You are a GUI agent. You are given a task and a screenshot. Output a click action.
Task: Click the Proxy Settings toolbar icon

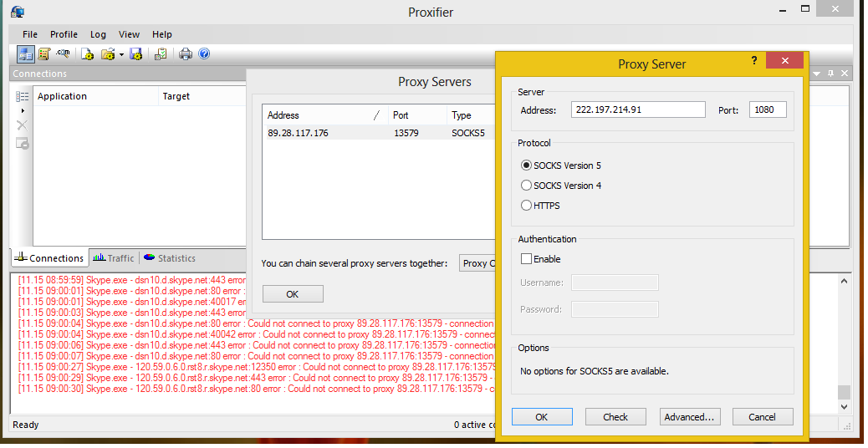[26, 54]
